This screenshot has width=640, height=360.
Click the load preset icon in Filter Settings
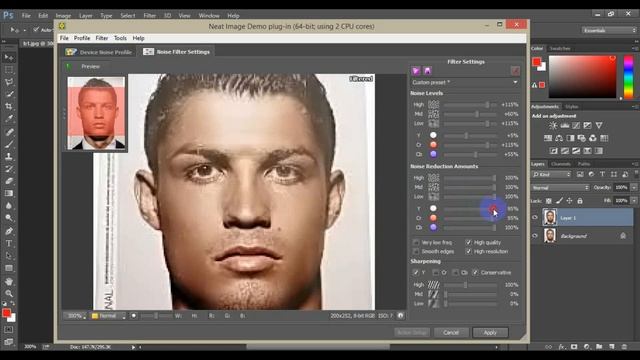coord(416,71)
